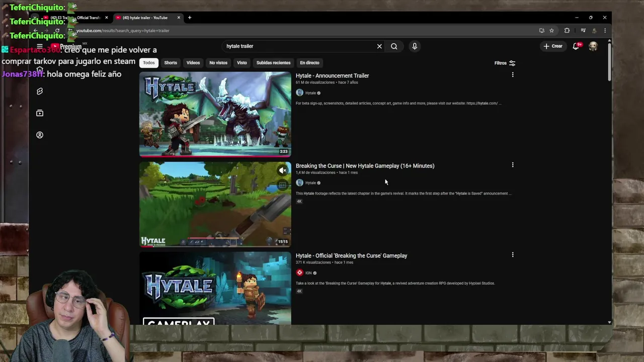The width and height of the screenshot is (644, 362).
Task: Select the No vistos filter chip
Action: (218, 63)
